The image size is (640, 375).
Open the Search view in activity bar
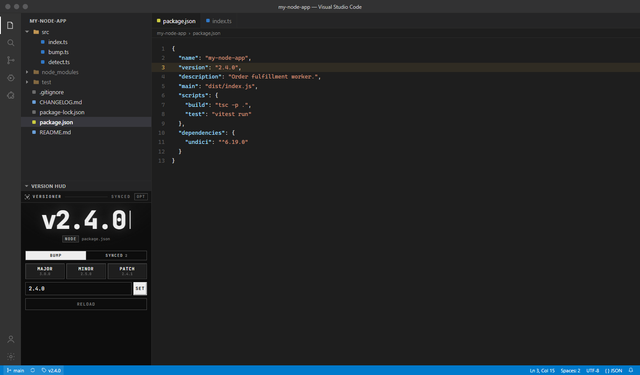[10, 43]
